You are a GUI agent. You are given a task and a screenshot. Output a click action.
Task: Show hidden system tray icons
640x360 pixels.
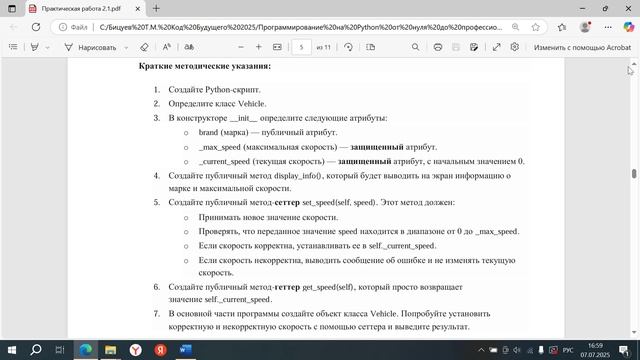[x=481, y=350]
